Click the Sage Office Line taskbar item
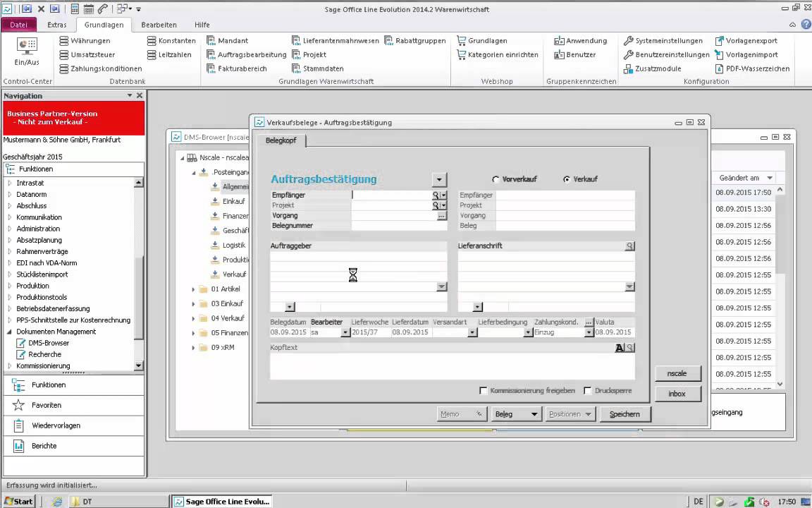Screen dimensions: 812x508 pyautogui.click(x=221, y=501)
